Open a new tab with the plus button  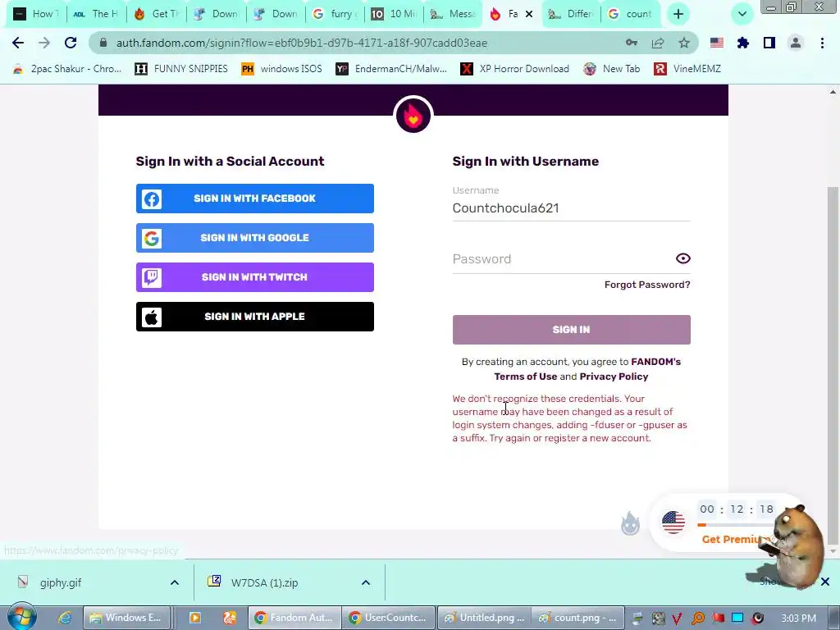click(x=678, y=14)
